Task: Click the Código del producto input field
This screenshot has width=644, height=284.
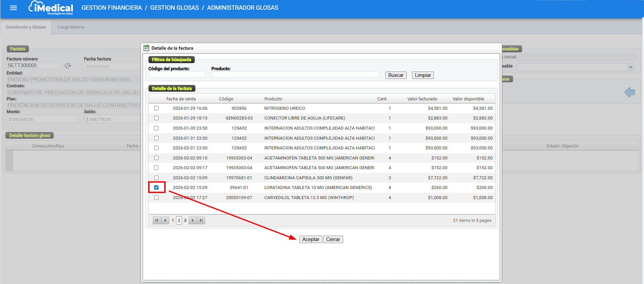Action: (x=177, y=75)
